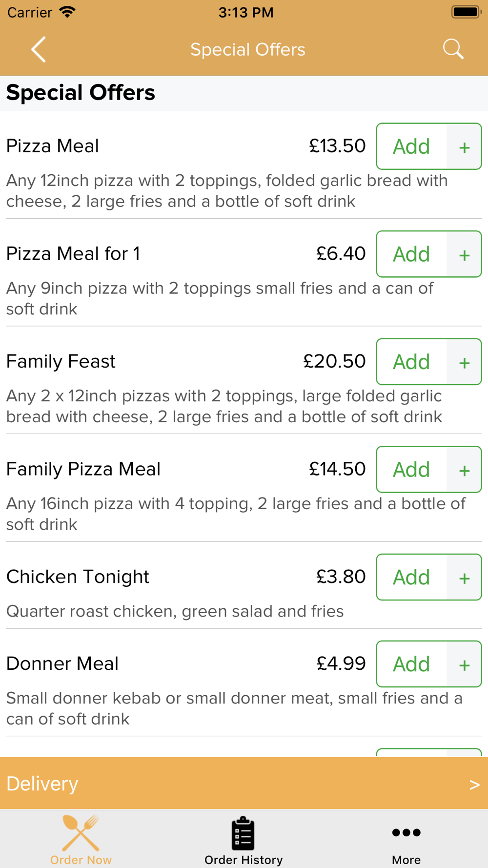Tap plus icon for Pizza Meal for 1
This screenshot has width=488, height=868.
(x=464, y=254)
